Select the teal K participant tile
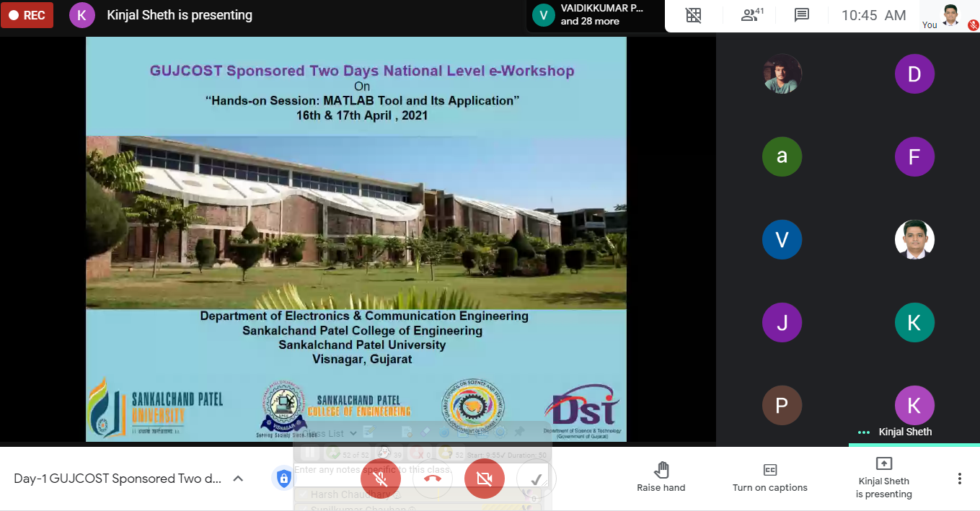This screenshot has width=980, height=511. click(x=914, y=322)
